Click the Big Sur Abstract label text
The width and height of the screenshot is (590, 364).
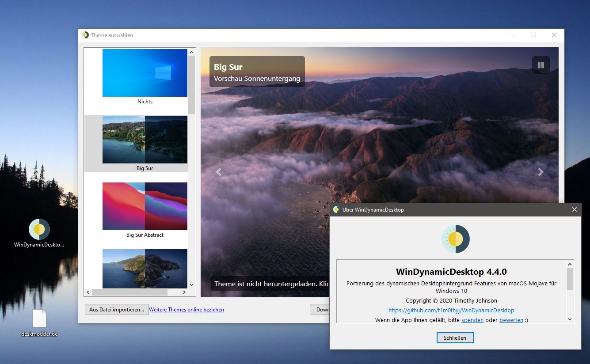(145, 235)
